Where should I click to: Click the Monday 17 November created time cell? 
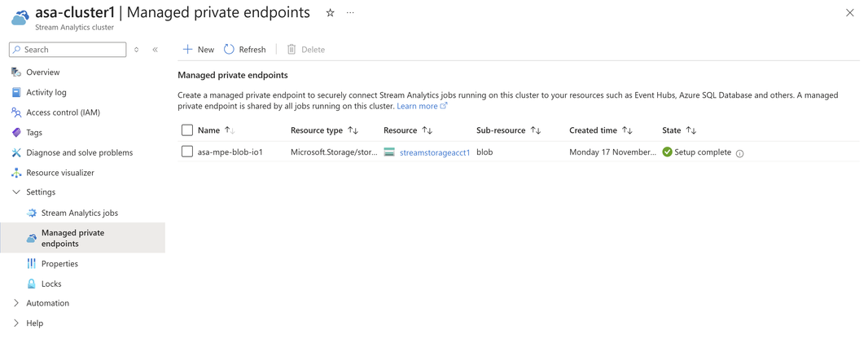point(613,152)
